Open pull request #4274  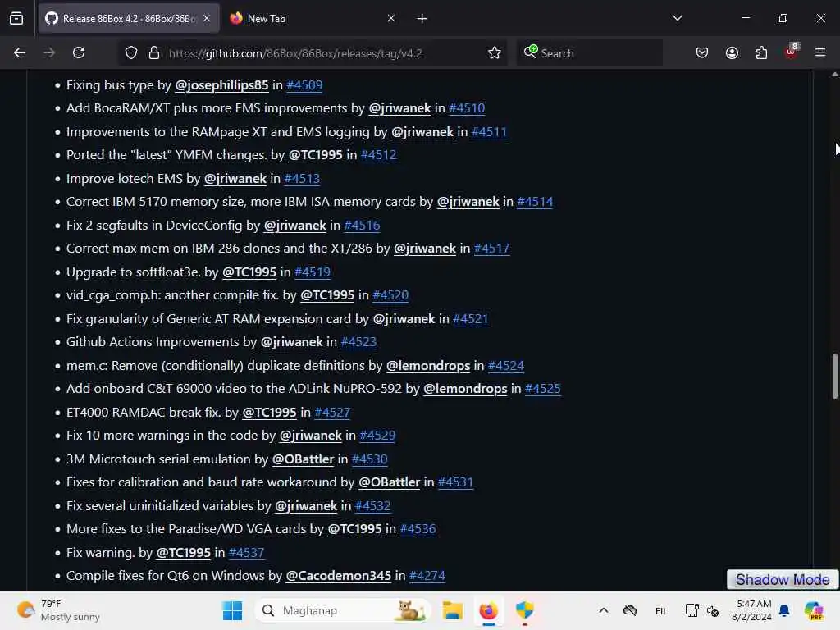[427, 576]
